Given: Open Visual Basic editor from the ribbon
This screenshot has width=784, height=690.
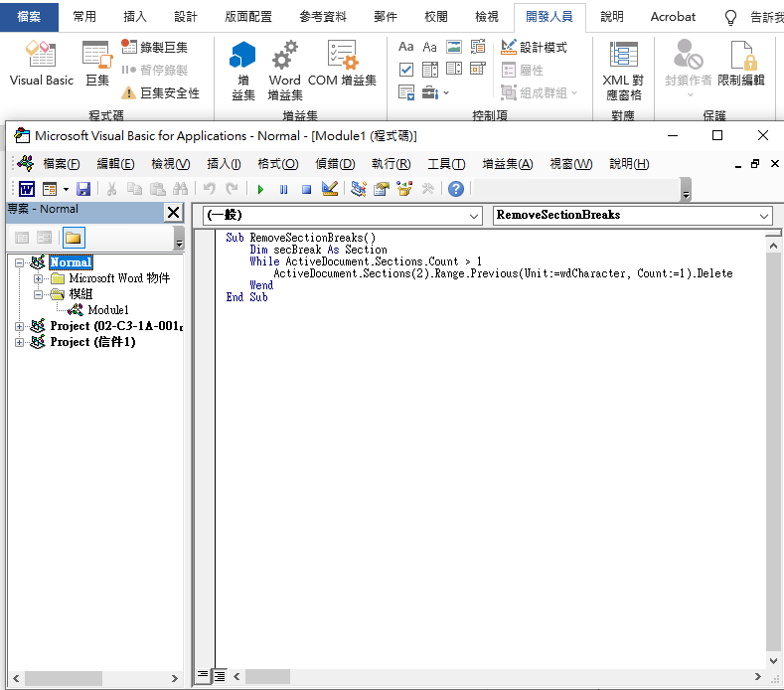Looking at the screenshot, I should coord(42,63).
